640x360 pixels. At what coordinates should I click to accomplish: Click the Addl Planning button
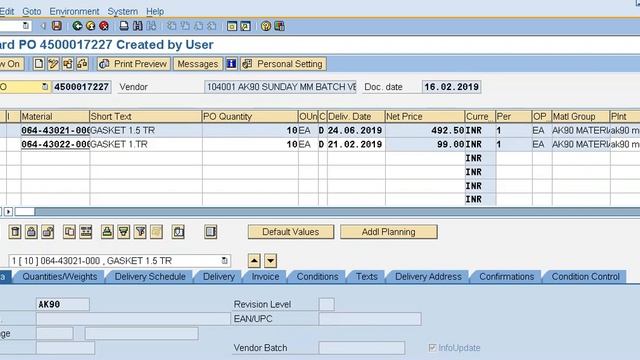tap(389, 232)
